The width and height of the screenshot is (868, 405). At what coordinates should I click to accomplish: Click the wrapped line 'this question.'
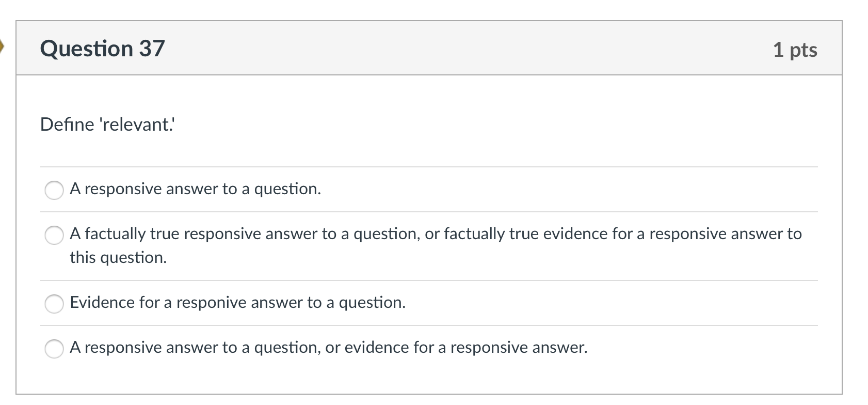tap(118, 257)
